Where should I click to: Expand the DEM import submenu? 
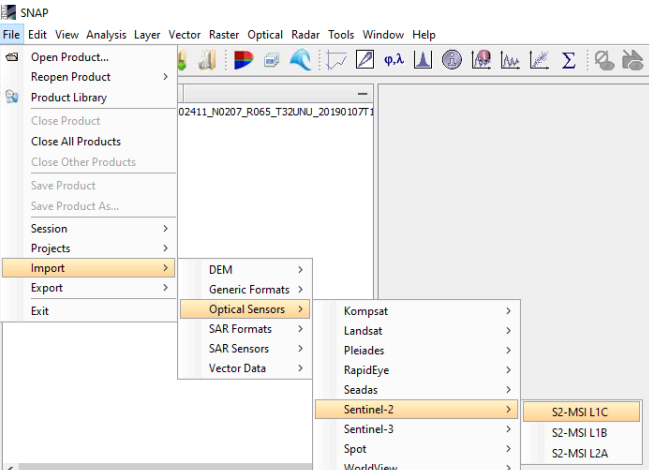pos(245,270)
